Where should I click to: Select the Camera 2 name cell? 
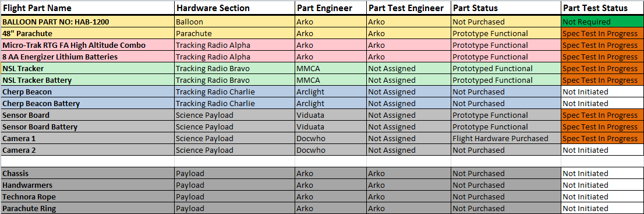(87, 150)
